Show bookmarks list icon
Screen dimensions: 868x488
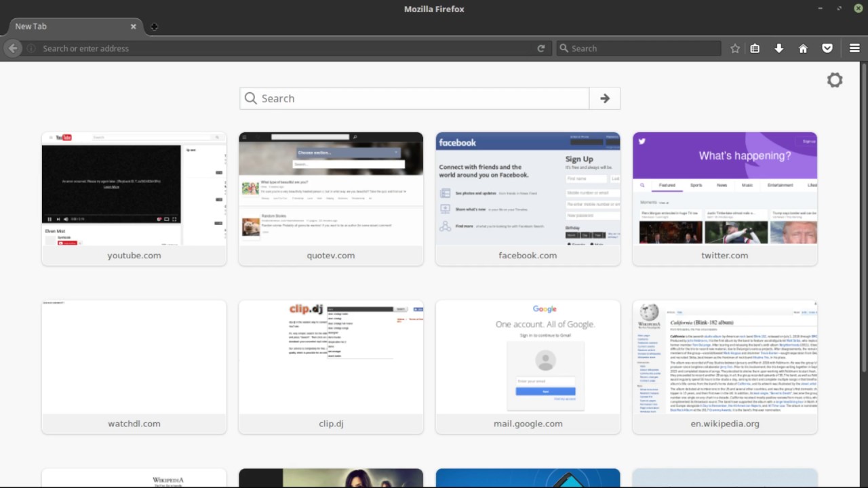pyautogui.click(x=755, y=49)
